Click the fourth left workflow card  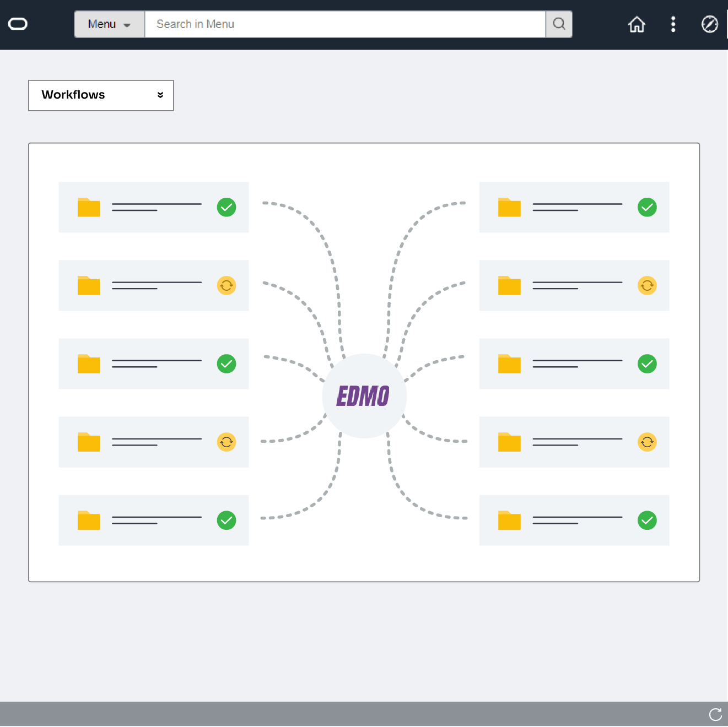153,442
